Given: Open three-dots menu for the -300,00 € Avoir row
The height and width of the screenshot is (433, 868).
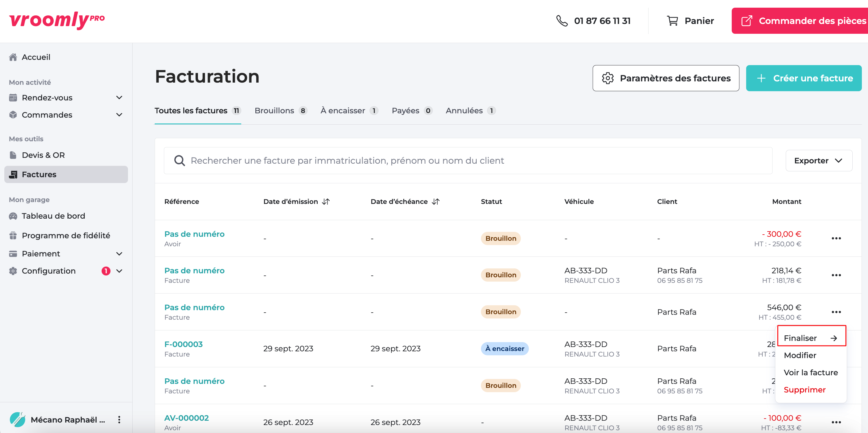Looking at the screenshot, I should (x=836, y=238).
